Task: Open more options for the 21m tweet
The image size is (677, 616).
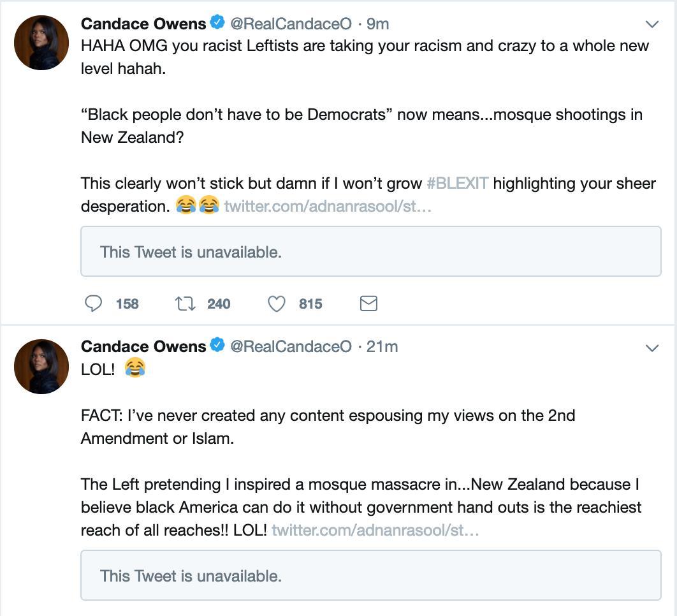Action: pos(652,348)
